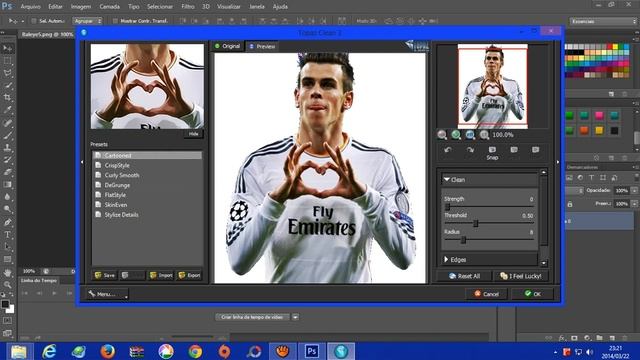Open File Explorer from the taskbar
This screenshot has width=640, height=360.
pos(19,351)
